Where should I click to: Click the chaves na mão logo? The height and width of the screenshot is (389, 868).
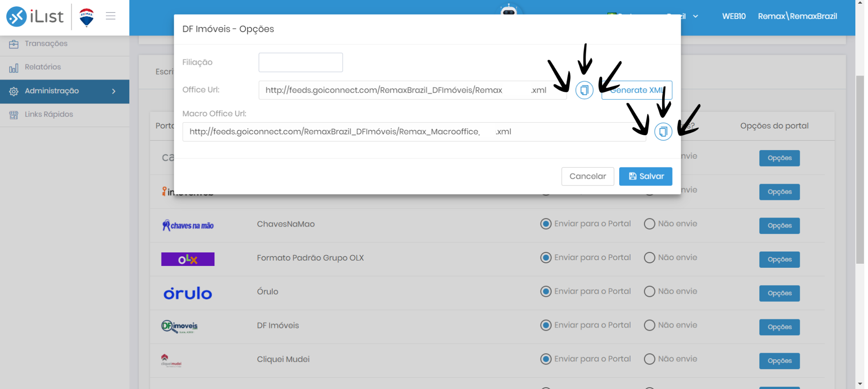[x=188, y=225]
